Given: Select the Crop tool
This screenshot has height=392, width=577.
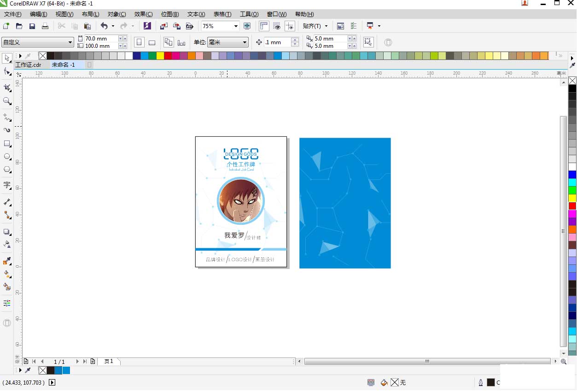Looking at the screenshot, I should tap(7, 88).
